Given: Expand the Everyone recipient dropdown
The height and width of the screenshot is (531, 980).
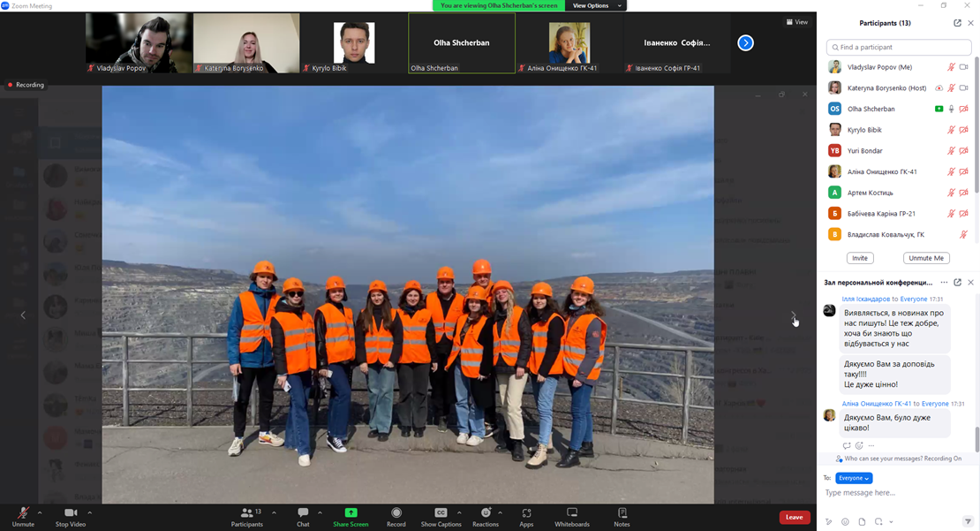Looking at the screenshot, I should point(854,478).
